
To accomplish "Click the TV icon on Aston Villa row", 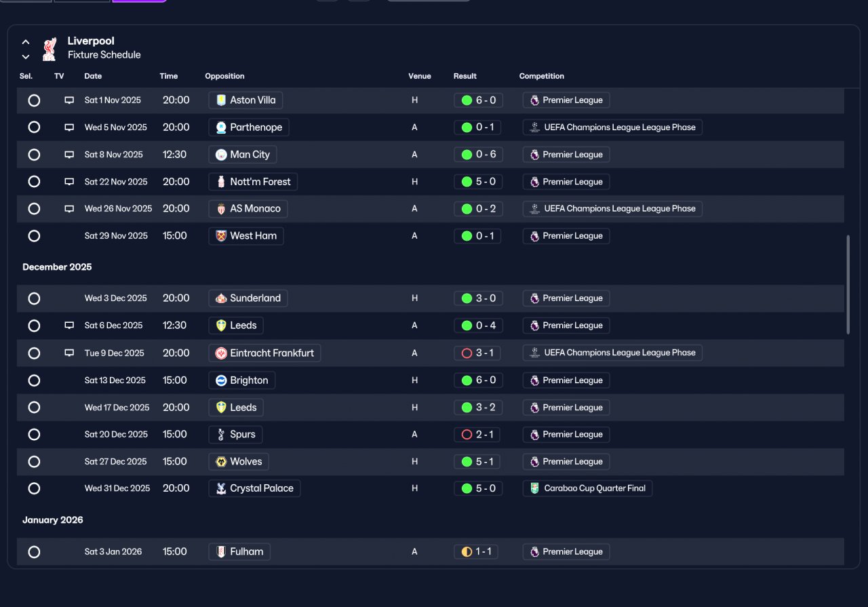I will 69,100.
